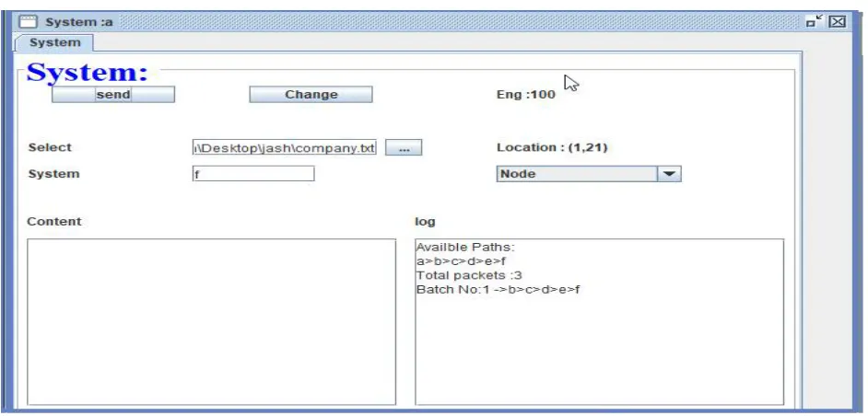
Task: Click the blue System: heading
Action: pyautogui.click(x=88, y=73)
